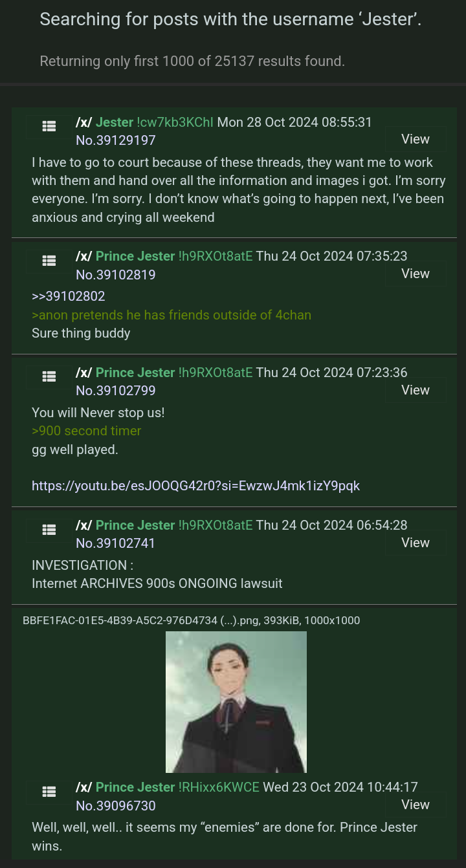
Task: View post No.39102819
Action: click(x=416, y=274)
